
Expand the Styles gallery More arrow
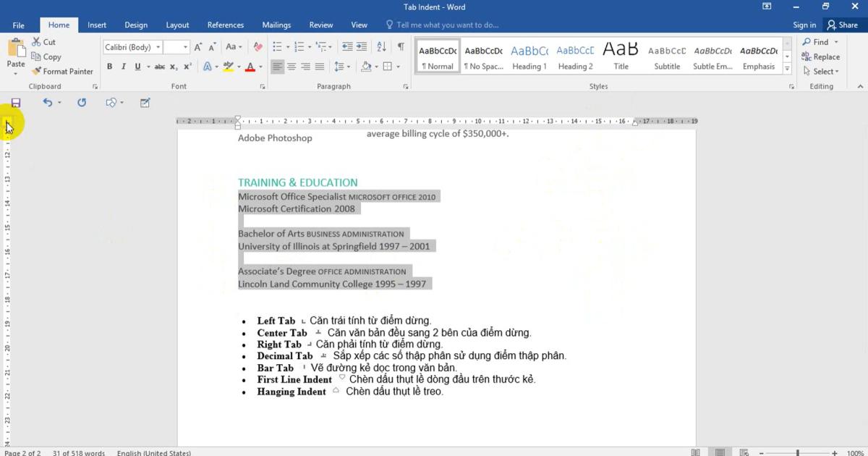pyautogui.click(x=787, y=69)
